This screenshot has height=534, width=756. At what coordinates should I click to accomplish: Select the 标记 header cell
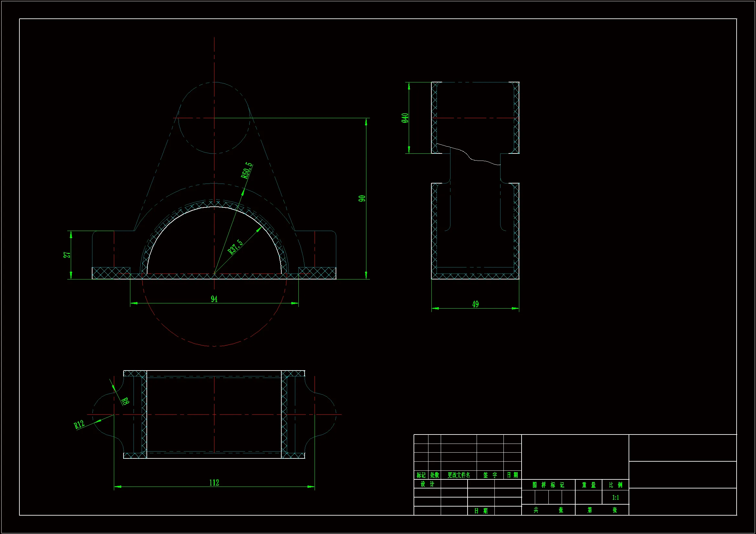coord(421,475)
